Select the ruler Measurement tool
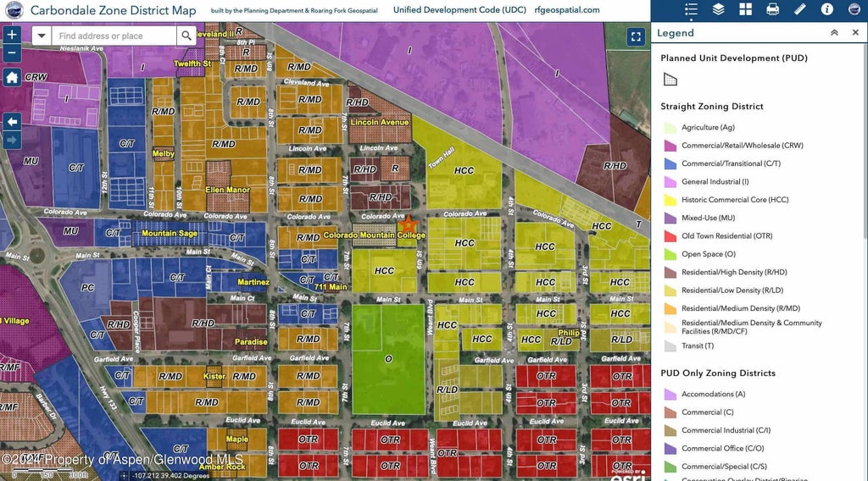 pyautogui.click(x=799, y=9)
